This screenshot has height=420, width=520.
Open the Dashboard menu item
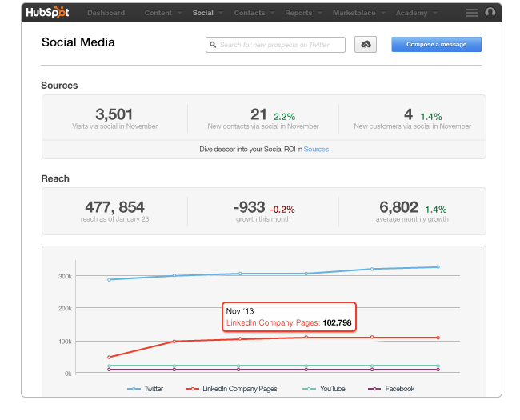pyautogui.click(x=106, y=13)
